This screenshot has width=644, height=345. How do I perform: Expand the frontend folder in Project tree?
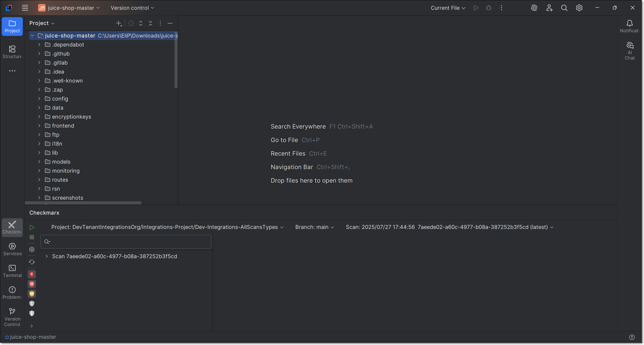pos(39,126)
